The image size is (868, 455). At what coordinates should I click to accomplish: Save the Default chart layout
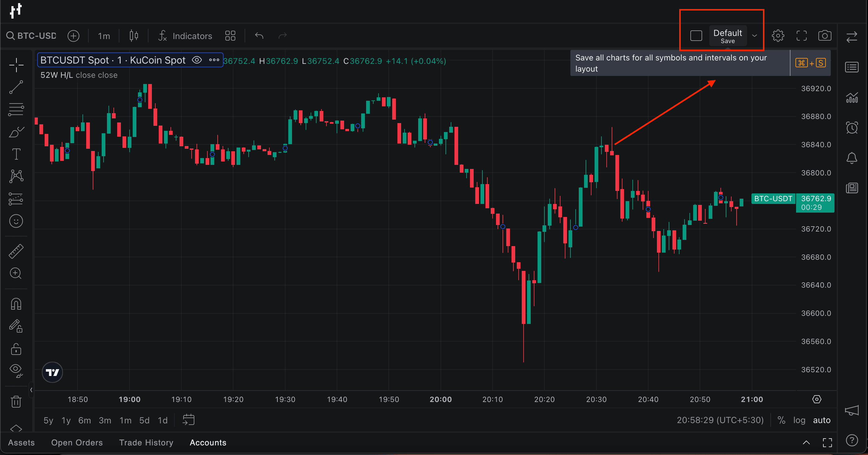pyautogui.click(x=728, y=36)
